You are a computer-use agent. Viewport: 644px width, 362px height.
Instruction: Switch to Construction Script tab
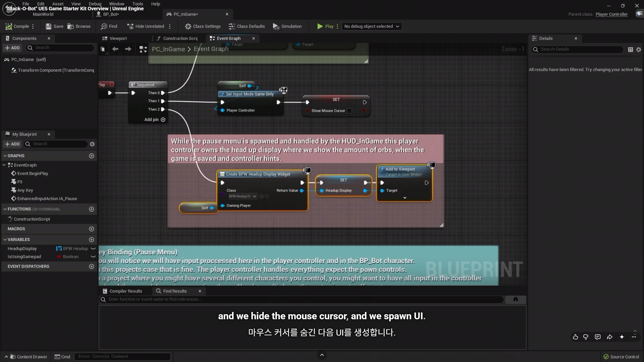[177, 38]
